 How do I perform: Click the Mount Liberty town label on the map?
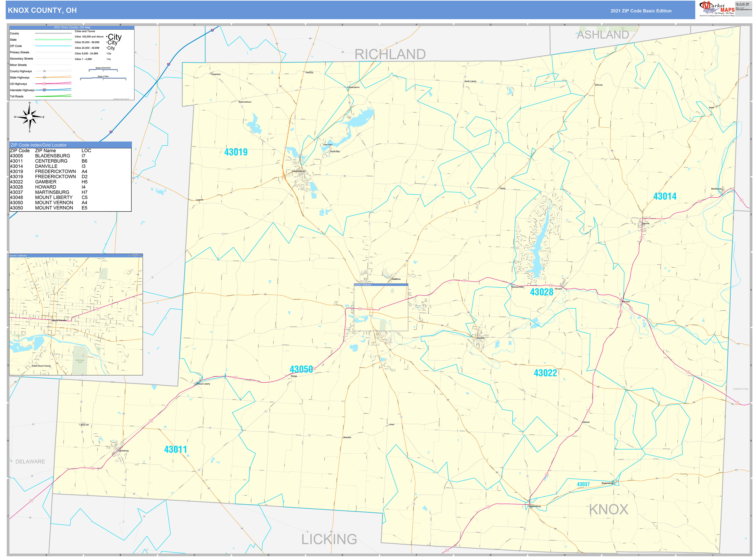tap(204, 384)
